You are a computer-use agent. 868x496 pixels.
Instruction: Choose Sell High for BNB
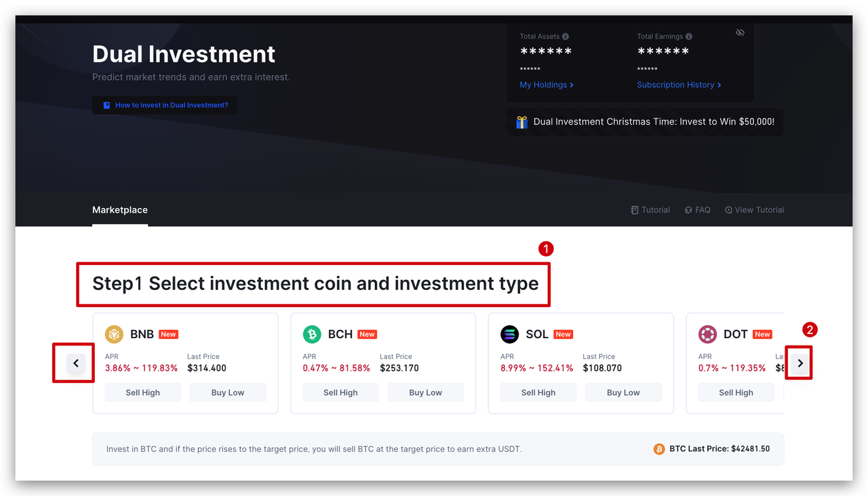142,392
